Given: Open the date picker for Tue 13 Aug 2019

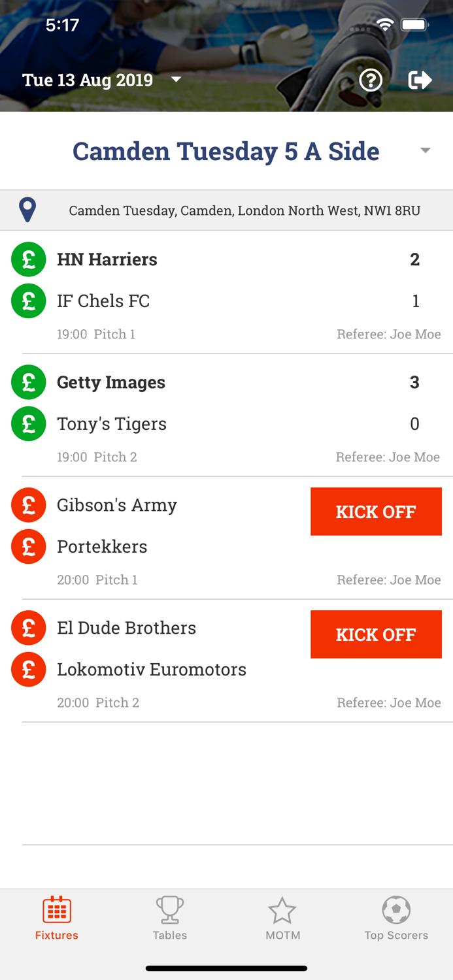Looking at the screenshot, I should [101, 80].
